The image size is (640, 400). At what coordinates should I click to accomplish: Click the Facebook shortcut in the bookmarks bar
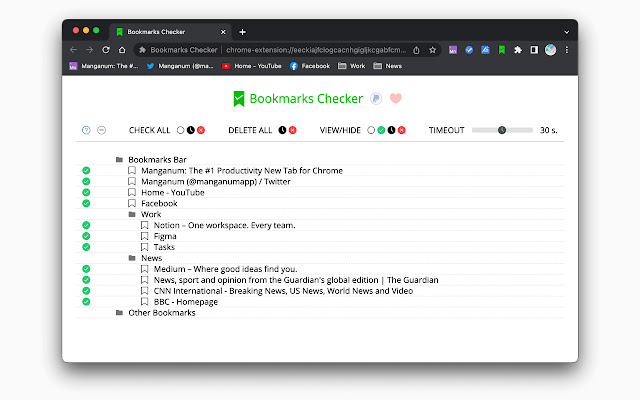pyautogui.click(x=310, y=66)
